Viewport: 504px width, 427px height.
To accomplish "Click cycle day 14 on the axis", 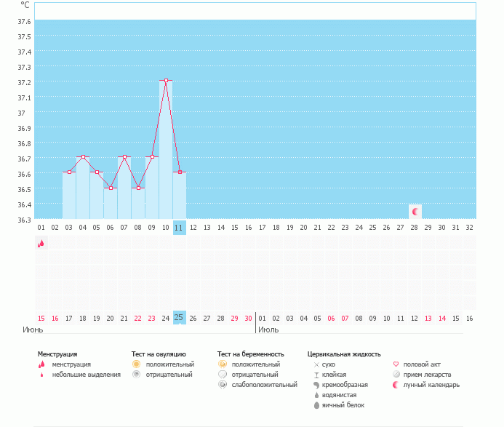I will [220, 228].
